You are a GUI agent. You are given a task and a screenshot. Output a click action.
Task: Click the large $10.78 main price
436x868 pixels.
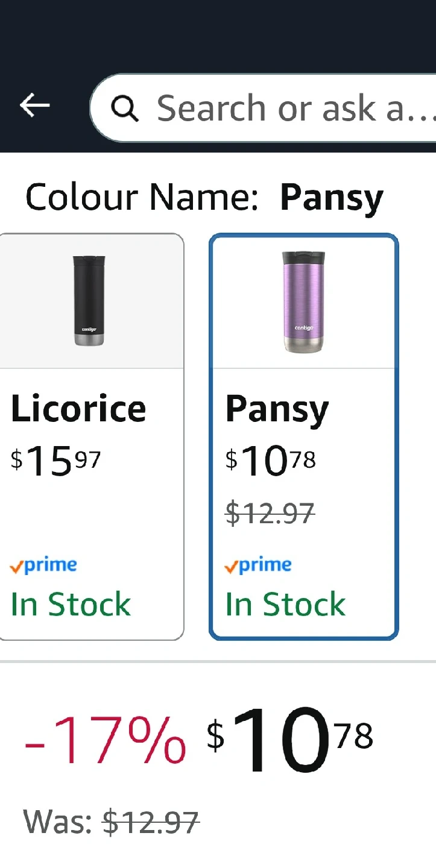click(290, 739)
